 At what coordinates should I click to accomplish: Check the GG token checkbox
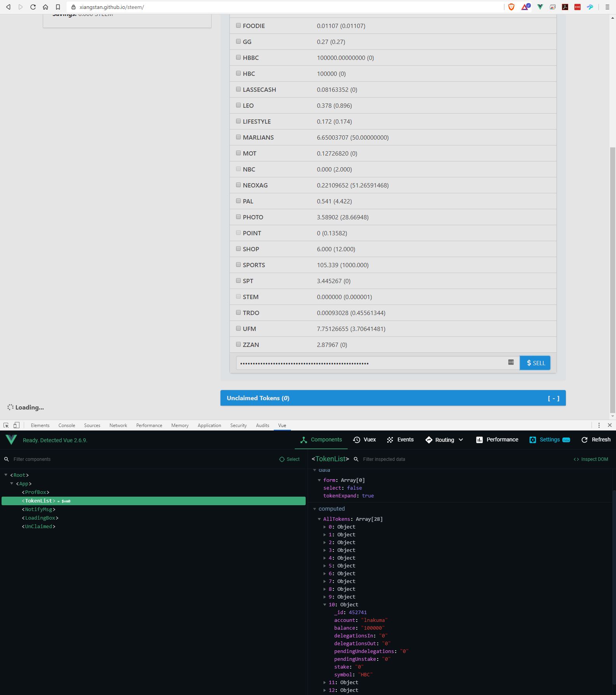point(238,41)
